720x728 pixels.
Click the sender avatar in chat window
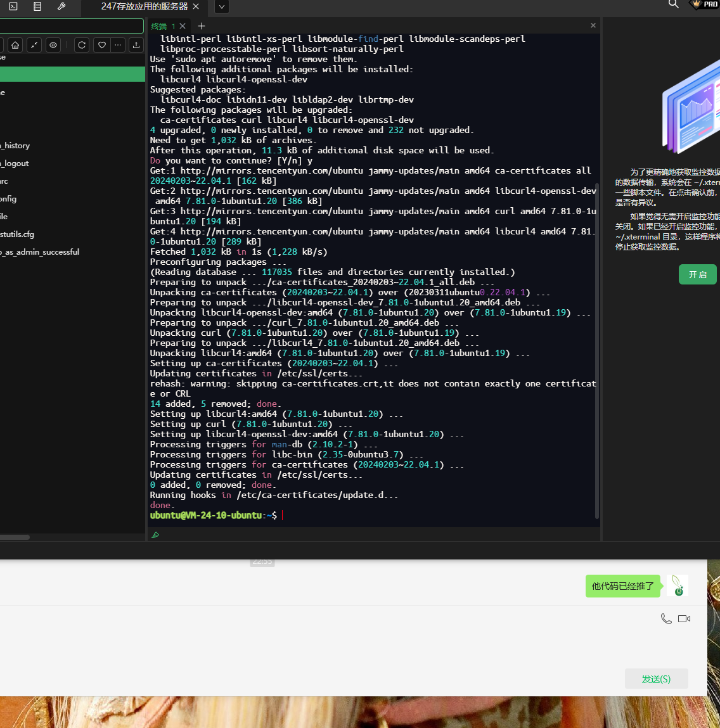click(x=678, y=585)
